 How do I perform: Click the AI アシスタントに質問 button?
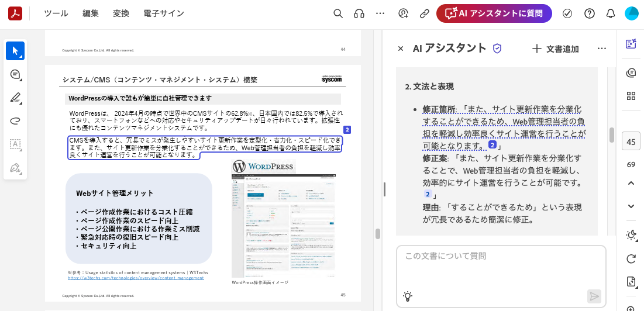click(494, 13)
